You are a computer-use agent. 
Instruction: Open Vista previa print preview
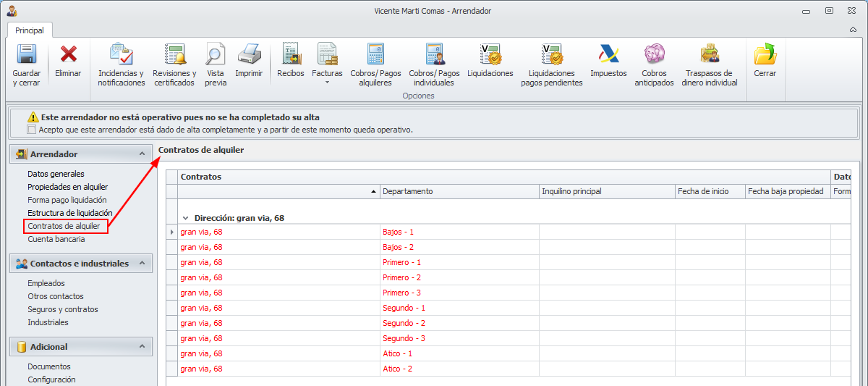[216, 56]
